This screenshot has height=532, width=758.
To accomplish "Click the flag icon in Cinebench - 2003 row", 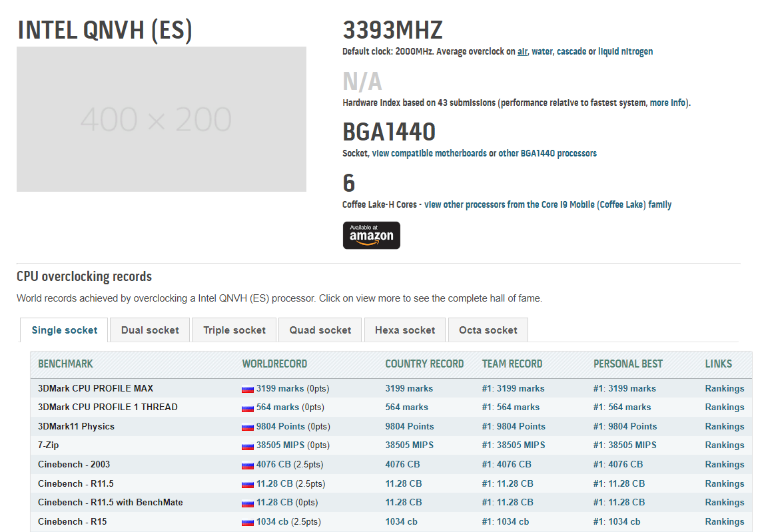I will click(x=248, y=465).
